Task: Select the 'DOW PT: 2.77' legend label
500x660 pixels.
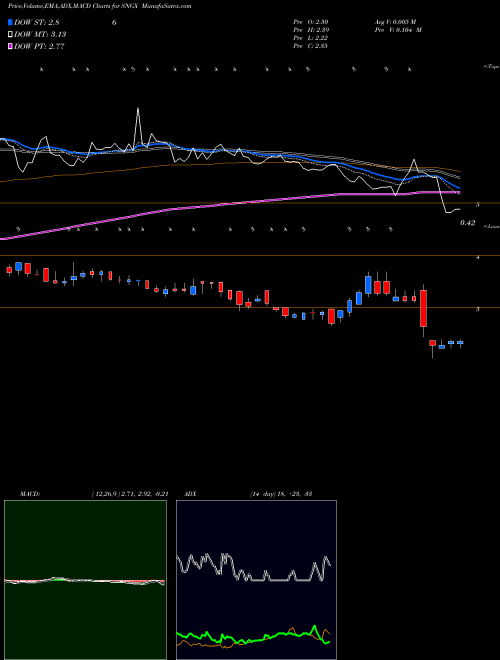Action: [x=39, y=46]
